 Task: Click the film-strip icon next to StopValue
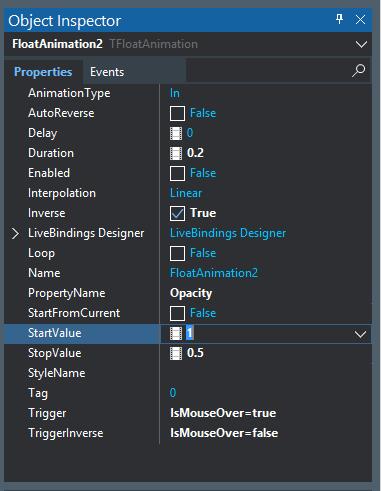(x=176, y=353)
